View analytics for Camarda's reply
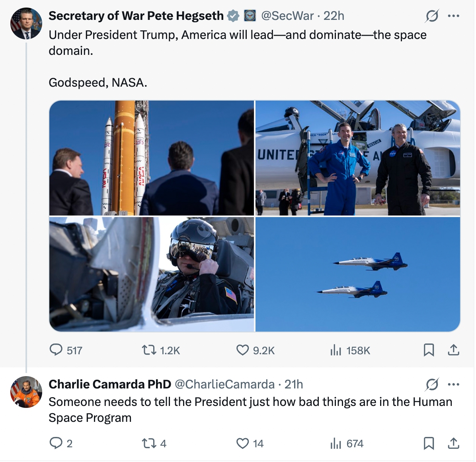 click(x=336, y=443)
